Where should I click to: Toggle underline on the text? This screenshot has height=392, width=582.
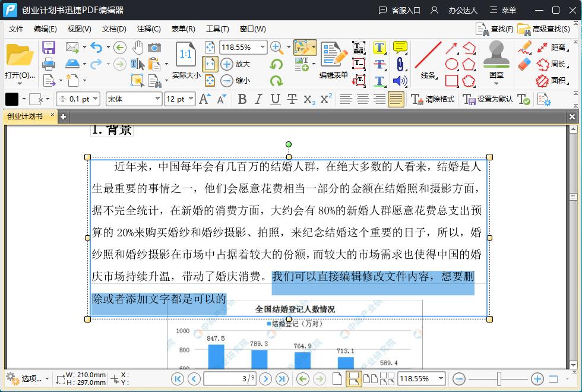coord(274,99)
